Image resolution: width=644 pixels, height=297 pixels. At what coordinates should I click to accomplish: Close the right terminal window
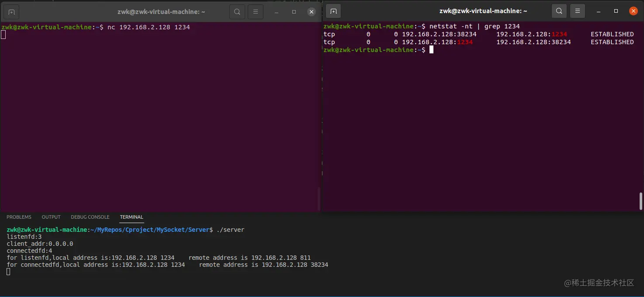[x=634, y=11]
